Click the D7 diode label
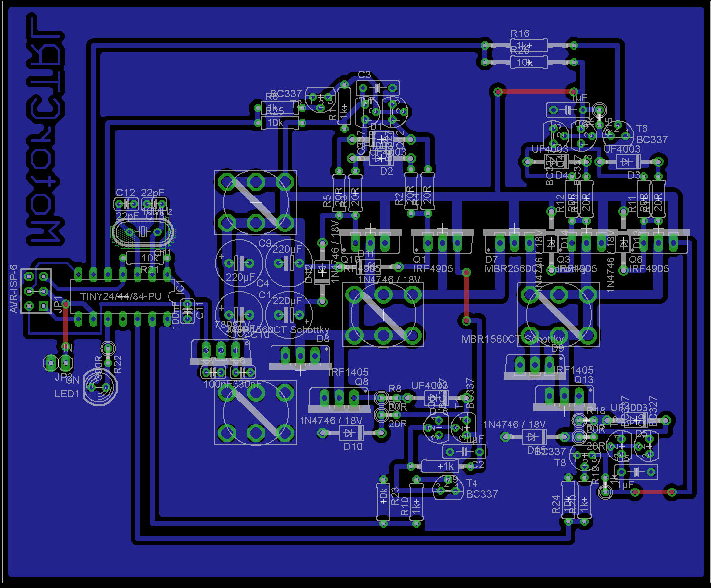 pyautogui.click(x=491, y=260)
